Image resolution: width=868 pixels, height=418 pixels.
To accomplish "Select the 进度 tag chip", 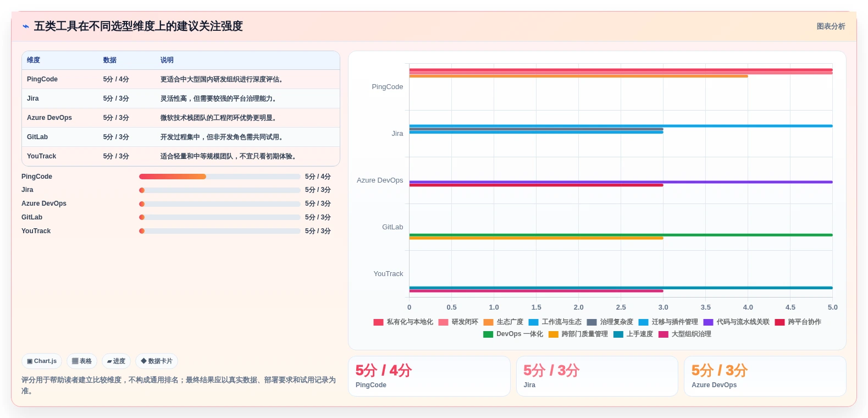I will pos(116,361).
